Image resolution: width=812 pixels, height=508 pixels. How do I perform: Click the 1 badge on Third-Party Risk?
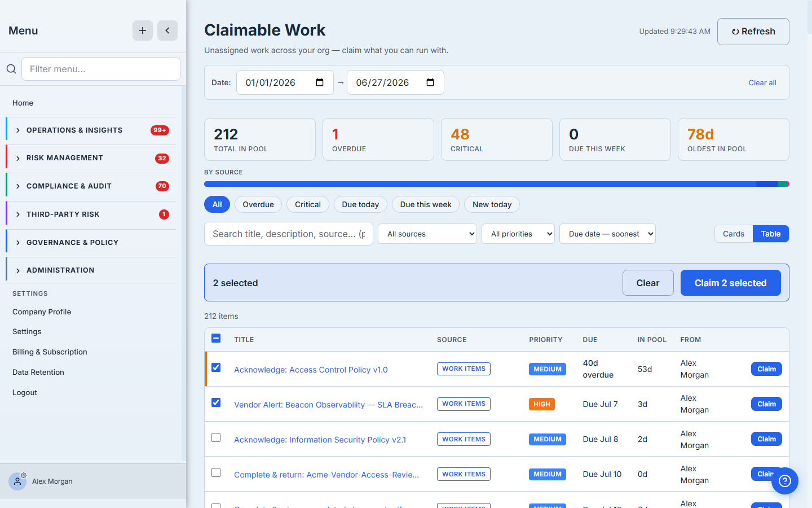click(x=164, y=214)
